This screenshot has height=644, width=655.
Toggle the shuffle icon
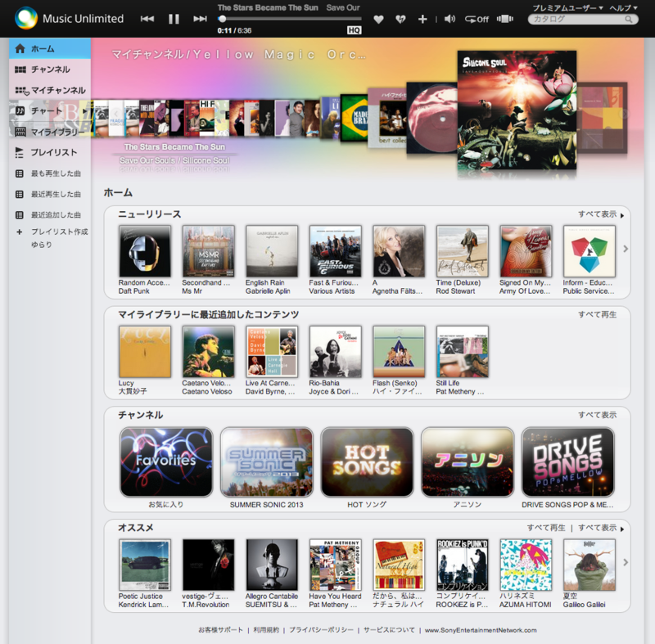(504, 19)
